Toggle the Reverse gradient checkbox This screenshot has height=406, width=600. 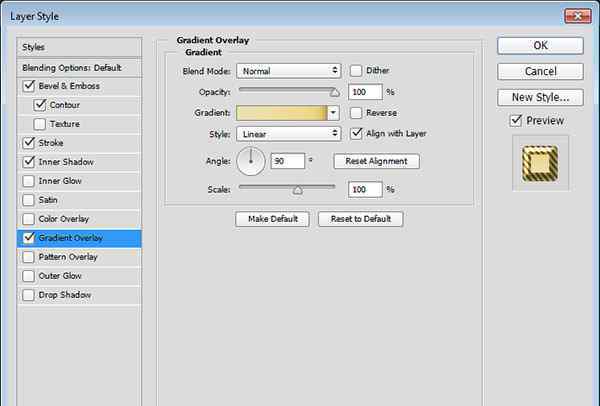click(357, 113)
